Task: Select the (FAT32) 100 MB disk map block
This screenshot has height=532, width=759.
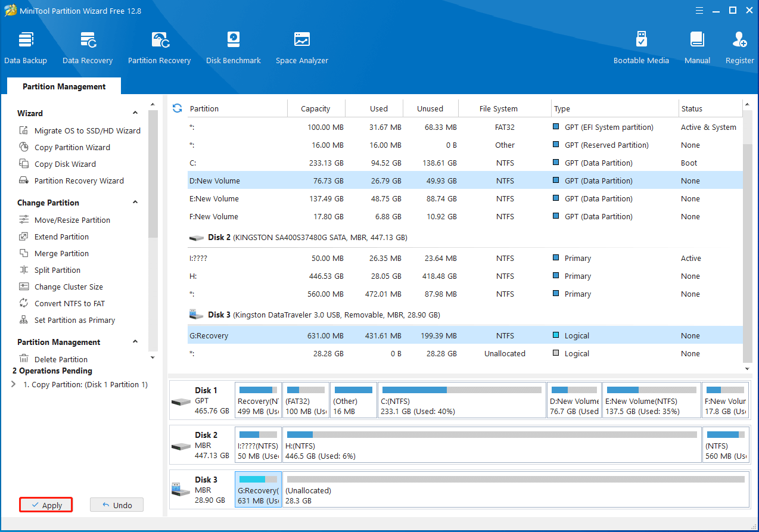Action: click(x=306, y=400)
